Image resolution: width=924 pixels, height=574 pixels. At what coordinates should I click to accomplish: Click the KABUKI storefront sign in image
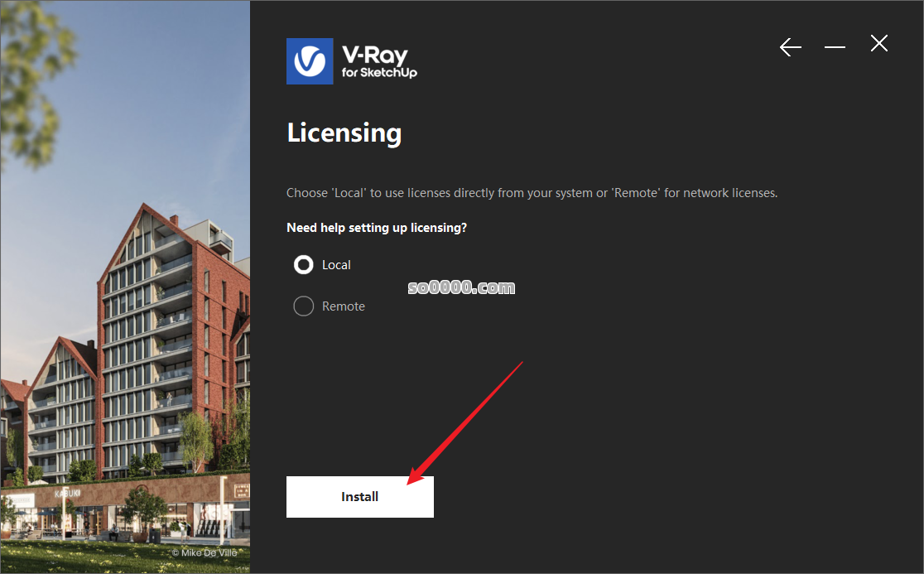(67, 494)
